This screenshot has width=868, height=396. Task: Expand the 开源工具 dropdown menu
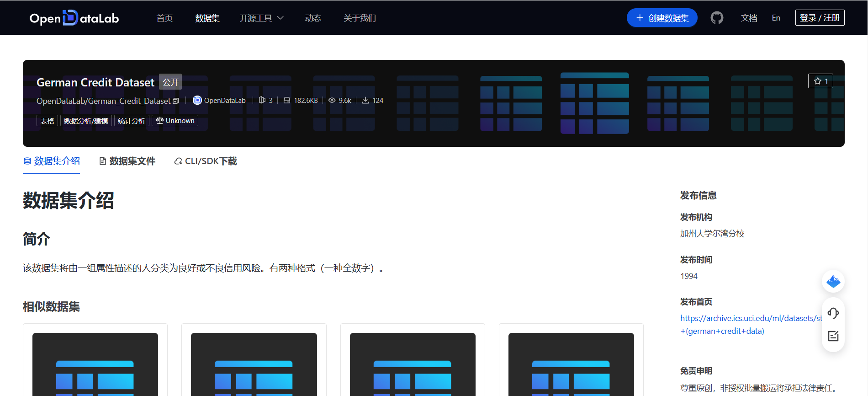tap(262, 18)
